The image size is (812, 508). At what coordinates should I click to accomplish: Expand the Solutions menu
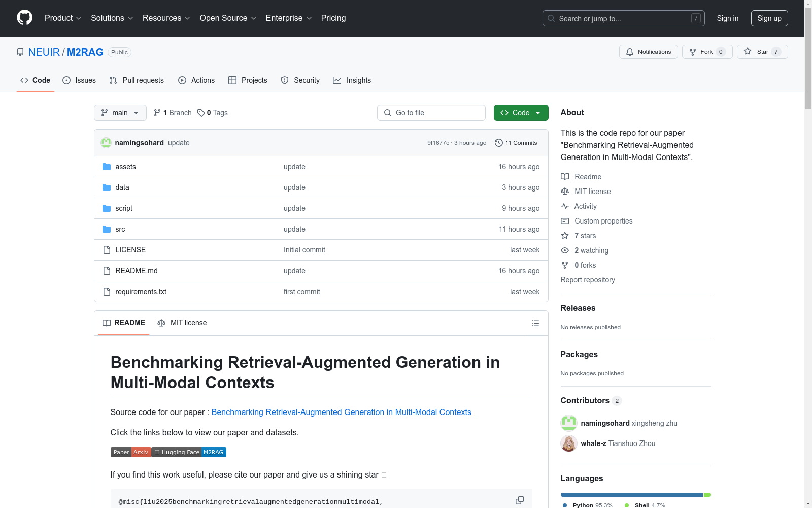click(112, 18)
